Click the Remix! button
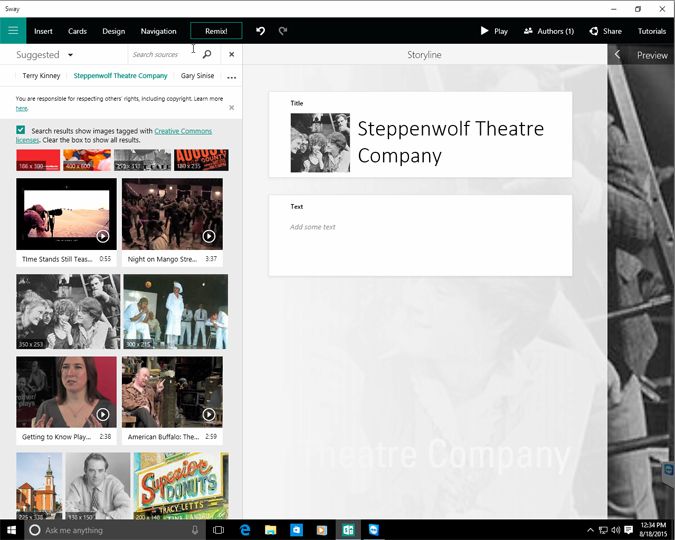 coord(216,31)
